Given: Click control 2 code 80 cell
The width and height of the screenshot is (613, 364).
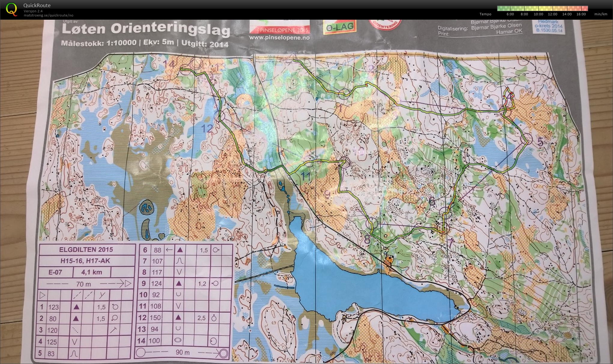Looking at the screenshot, I should [53, 318].
